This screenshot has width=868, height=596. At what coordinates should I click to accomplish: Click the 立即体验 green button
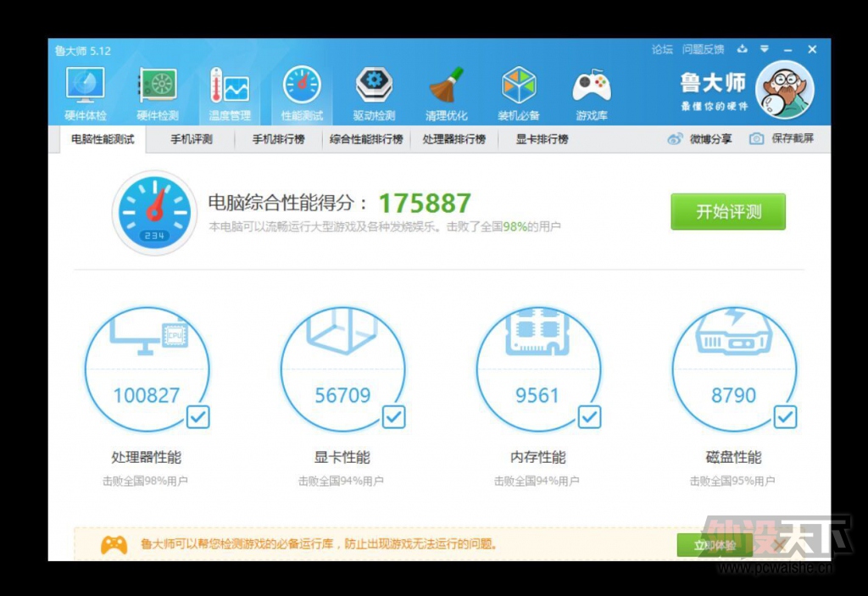click(715, 546)
